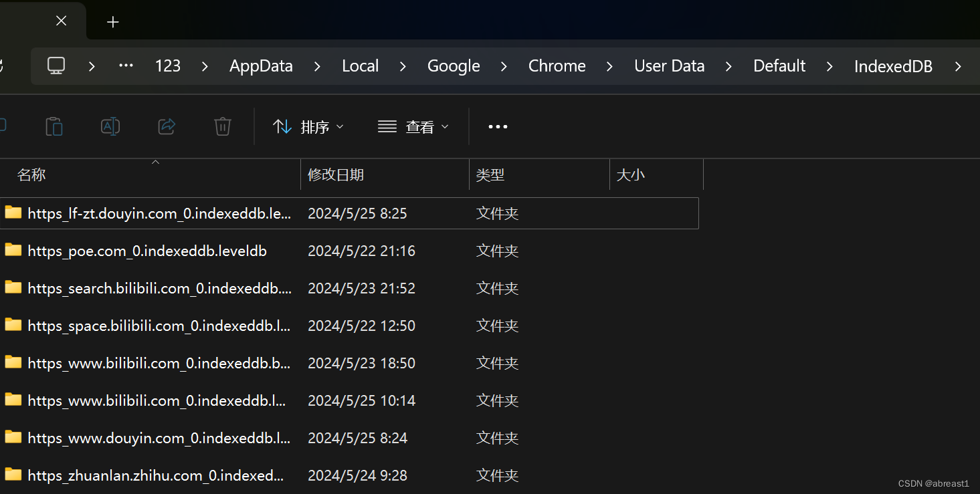This screenshot has height=494, width=980.
Task: Expand the chevron after the monitor icon
Action: click(x=92, y=66)
